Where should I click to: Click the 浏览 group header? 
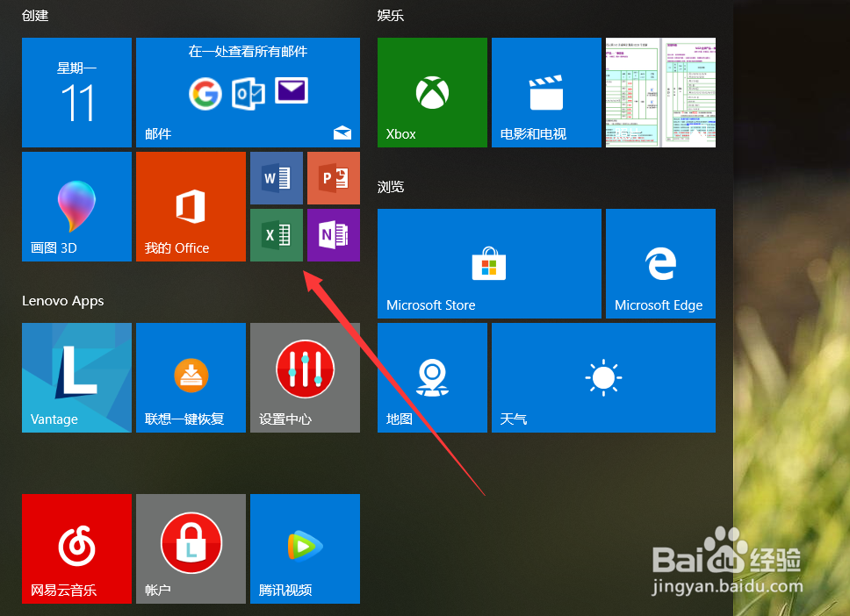coord(390,187)
